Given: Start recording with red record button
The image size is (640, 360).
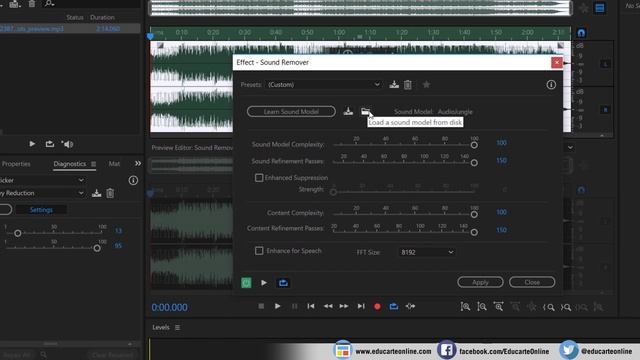Looking at the screenshot, I should pos(377,306).
